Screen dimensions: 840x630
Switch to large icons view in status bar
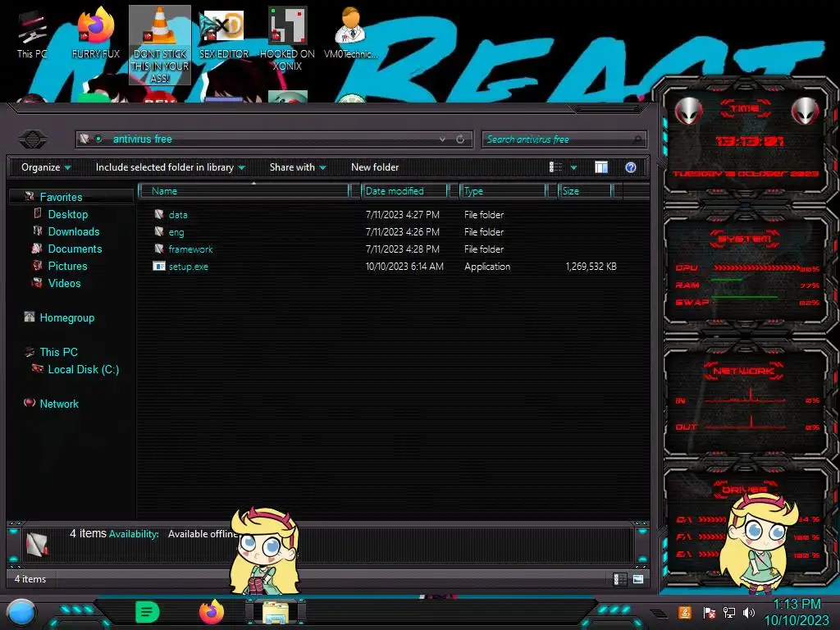638,579
